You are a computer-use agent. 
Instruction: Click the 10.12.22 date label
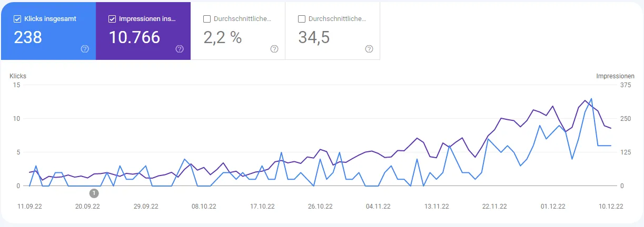[611, 207]
